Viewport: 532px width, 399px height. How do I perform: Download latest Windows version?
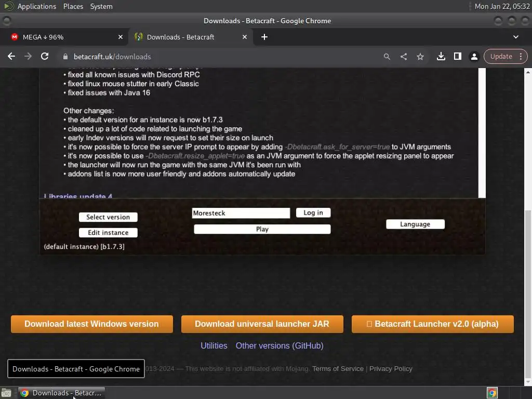tap(92, 324)
